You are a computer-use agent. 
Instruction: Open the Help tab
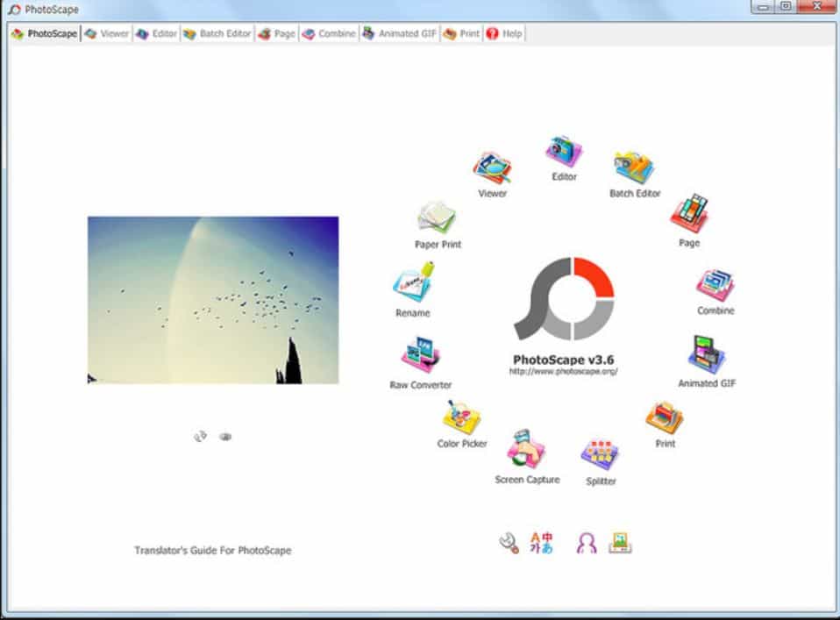tap(504, 33)
